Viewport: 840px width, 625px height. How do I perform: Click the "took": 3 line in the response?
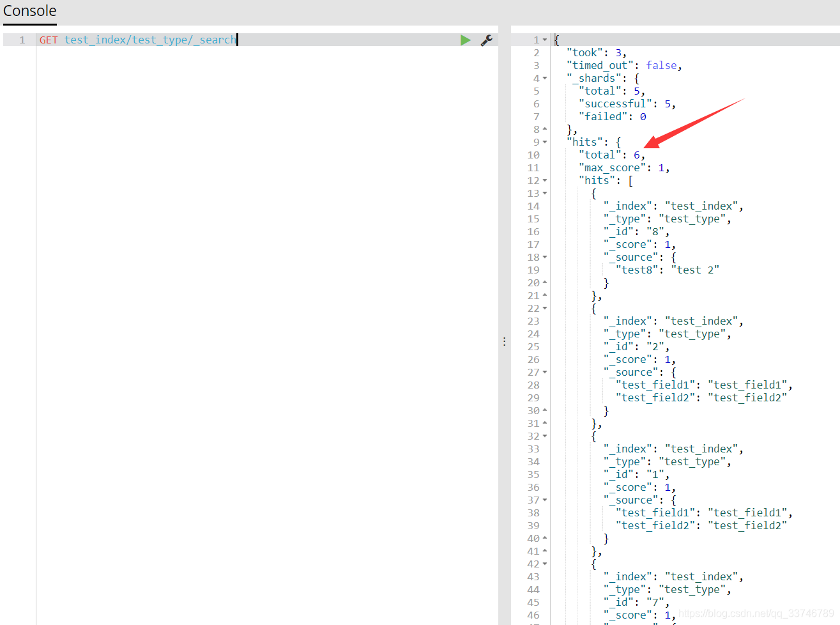click(597, 52)
